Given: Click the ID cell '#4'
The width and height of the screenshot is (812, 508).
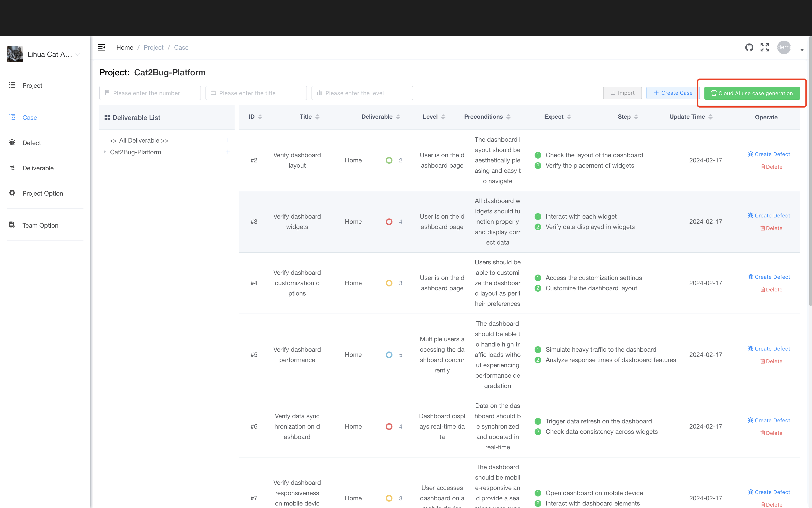Looking at the screenshot, I should [254, 283].
